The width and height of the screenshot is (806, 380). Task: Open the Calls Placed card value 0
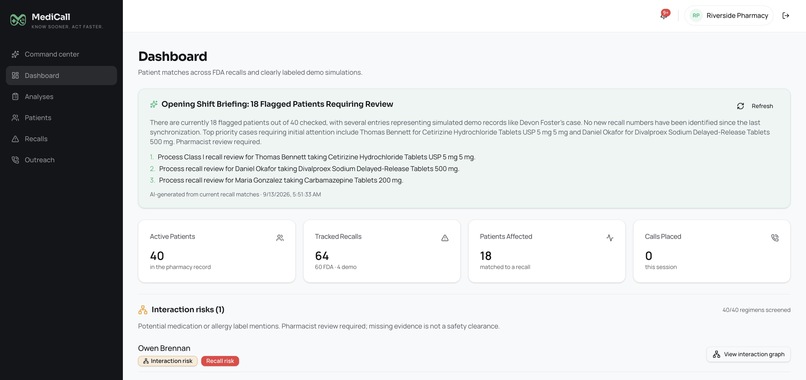point(649,256)
